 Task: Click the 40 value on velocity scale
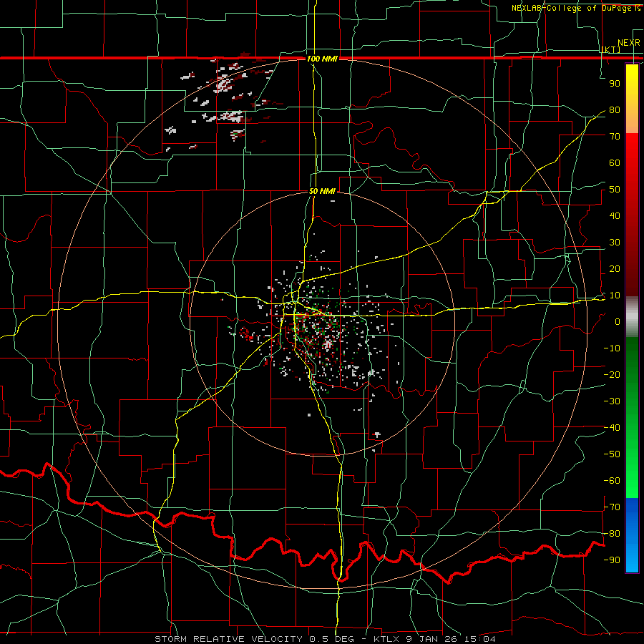coord(615,216)
